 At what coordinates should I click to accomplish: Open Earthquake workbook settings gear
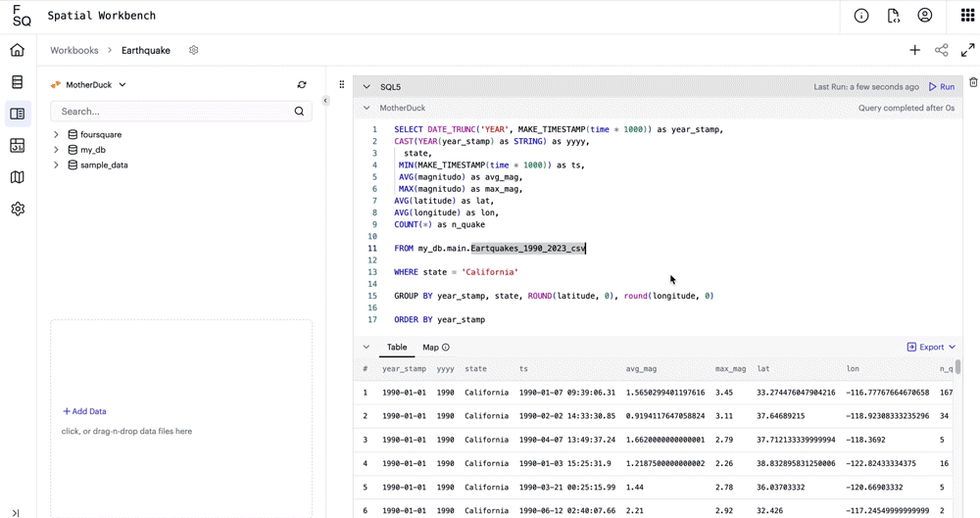(194, 50)
